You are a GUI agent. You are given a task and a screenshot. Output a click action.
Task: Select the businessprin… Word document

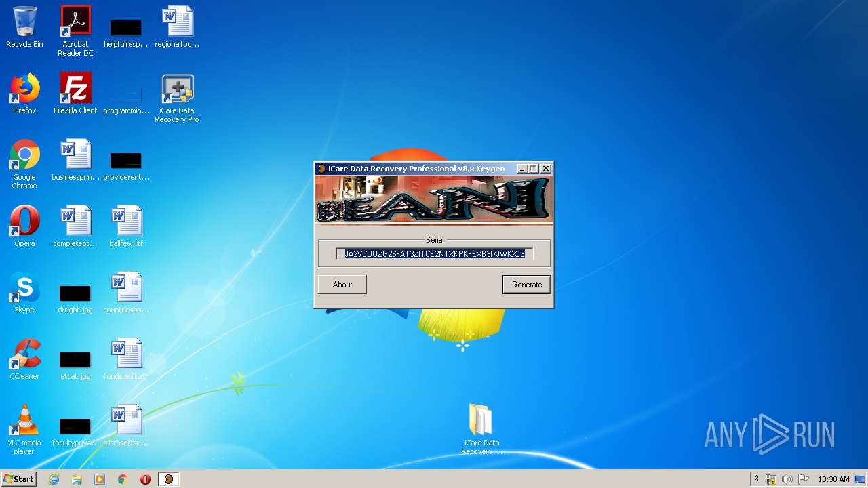[75, 161]
